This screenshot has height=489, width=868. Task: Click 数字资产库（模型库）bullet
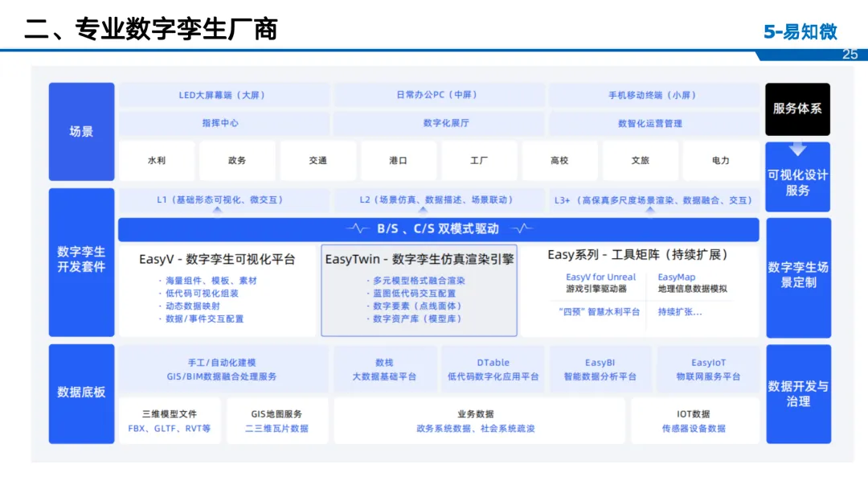coord(414,319)
